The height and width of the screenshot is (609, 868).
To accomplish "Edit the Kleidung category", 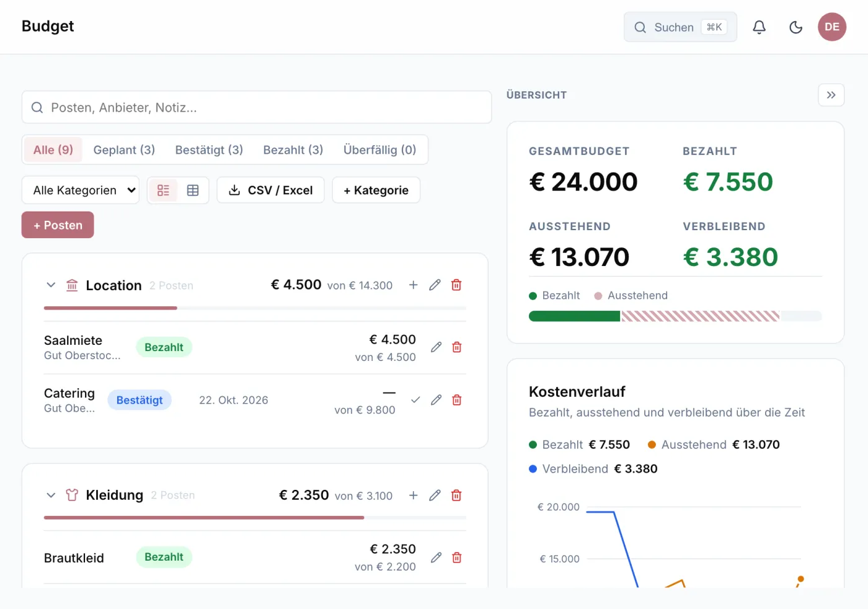I will click(435, 495).
